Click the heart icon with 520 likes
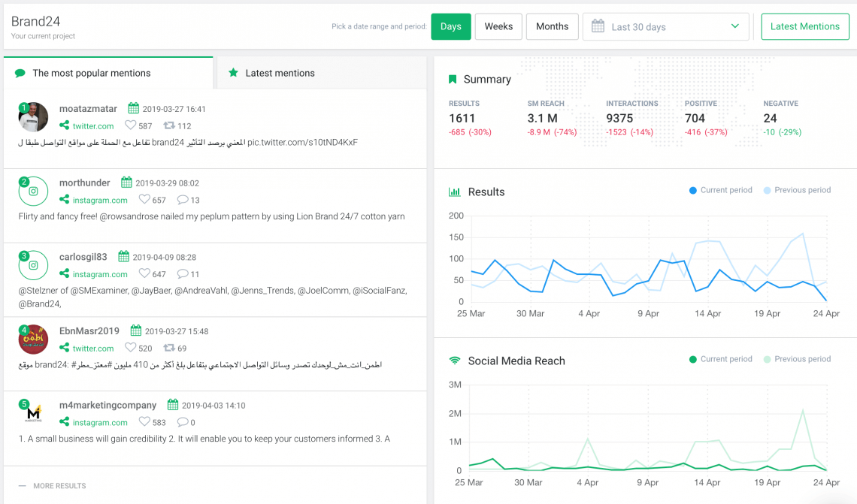This screenshot has width=857, height=504. coord(130,347)
